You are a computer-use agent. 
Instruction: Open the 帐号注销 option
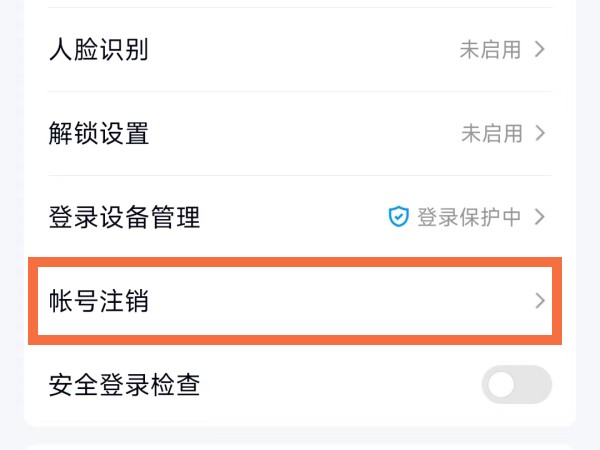point(98,300)
